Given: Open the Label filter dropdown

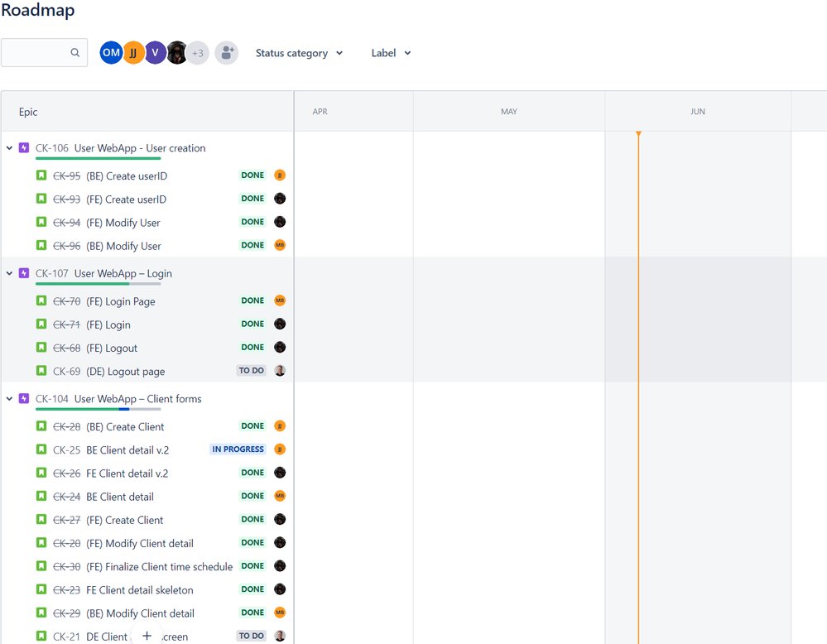Looking at the screenshot, I should tap(391, 53).
